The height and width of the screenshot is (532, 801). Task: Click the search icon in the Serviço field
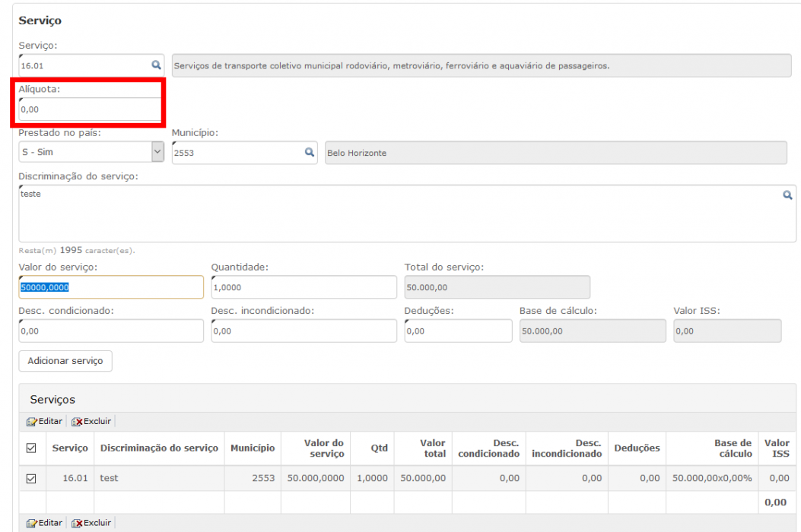156,65
